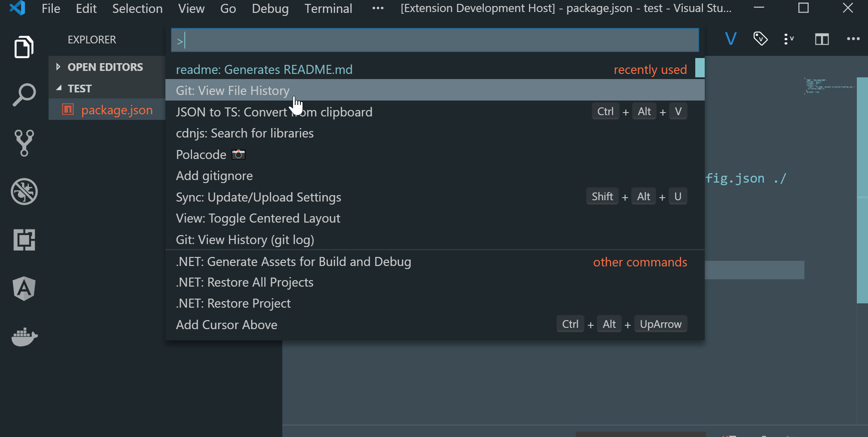Open the Debug menu
The image size is (868, 437).
pyautogui.click(x=270, y=9)
